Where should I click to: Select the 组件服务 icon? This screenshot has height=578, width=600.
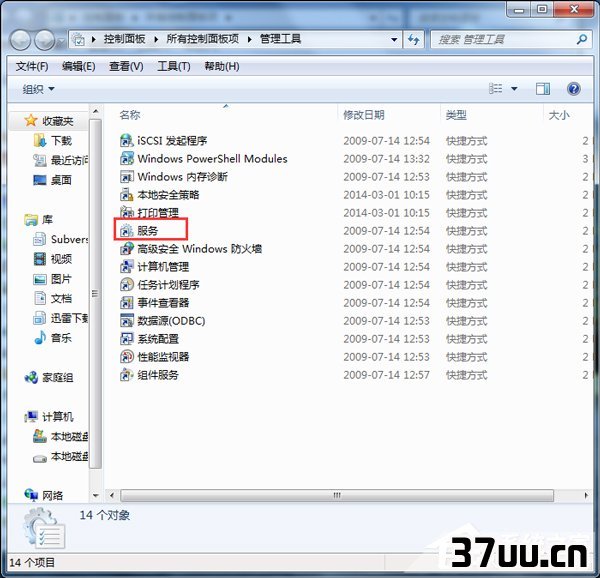[127, 374]
